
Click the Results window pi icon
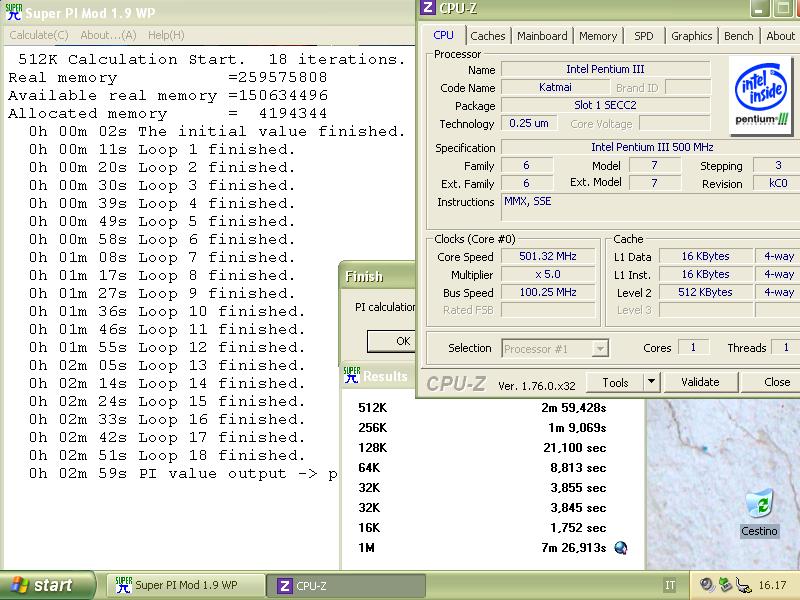point(352,375)
